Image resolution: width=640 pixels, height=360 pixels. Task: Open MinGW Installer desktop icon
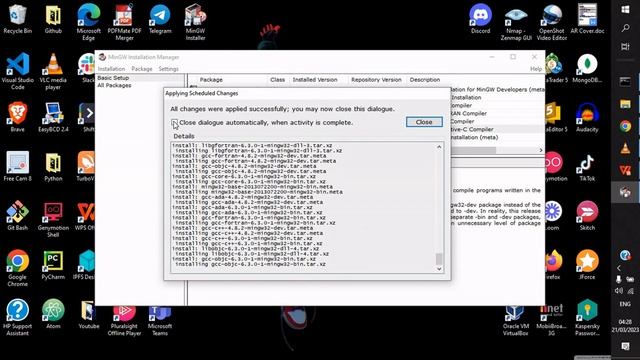click(196, 22)
